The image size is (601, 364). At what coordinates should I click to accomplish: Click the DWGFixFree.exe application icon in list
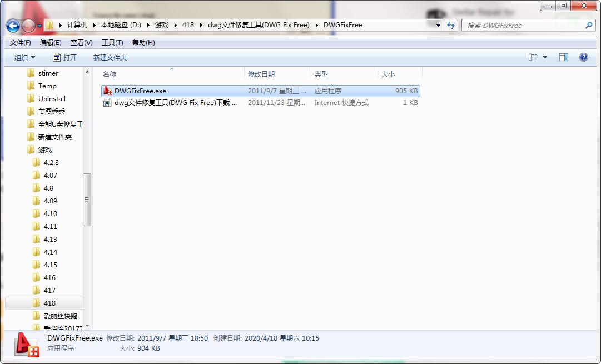[x=108, y=91]
